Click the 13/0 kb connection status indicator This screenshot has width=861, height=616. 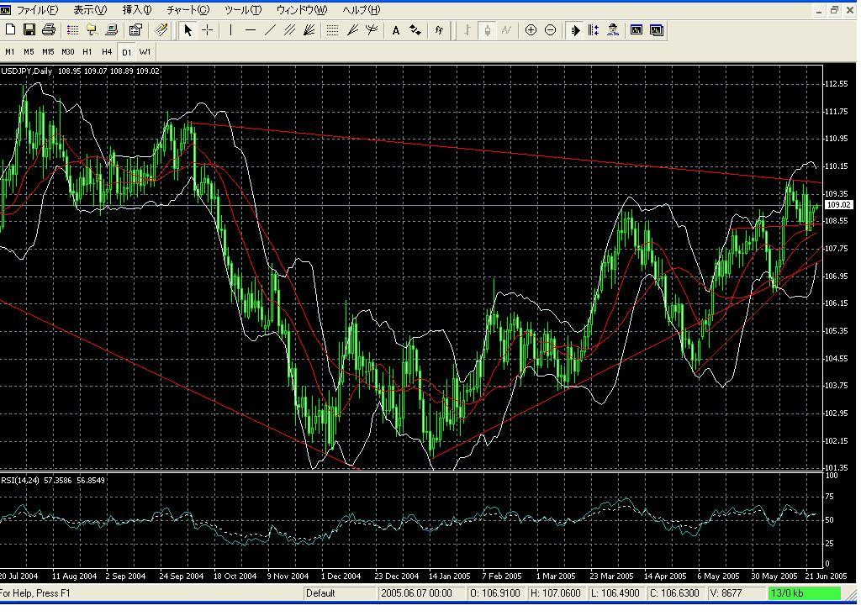click(x=804, y=593)
